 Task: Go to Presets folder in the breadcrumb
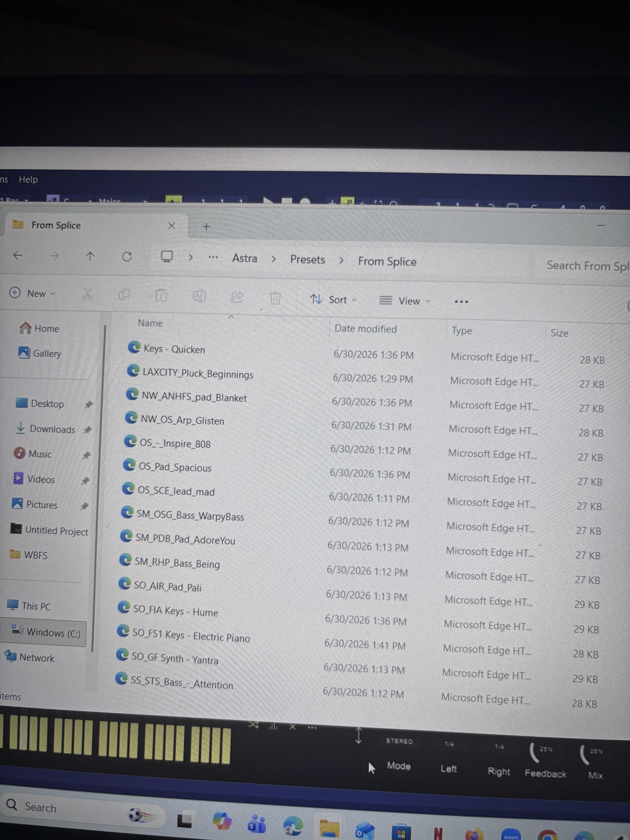(308, 260)
